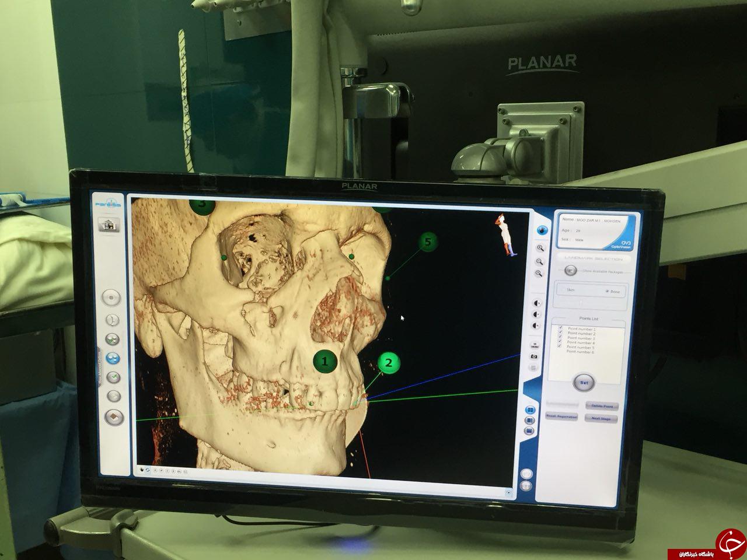Click the bottom magnifier zoom icon
The width and height of the screenshot is (747, 560).
pos(540,273)
